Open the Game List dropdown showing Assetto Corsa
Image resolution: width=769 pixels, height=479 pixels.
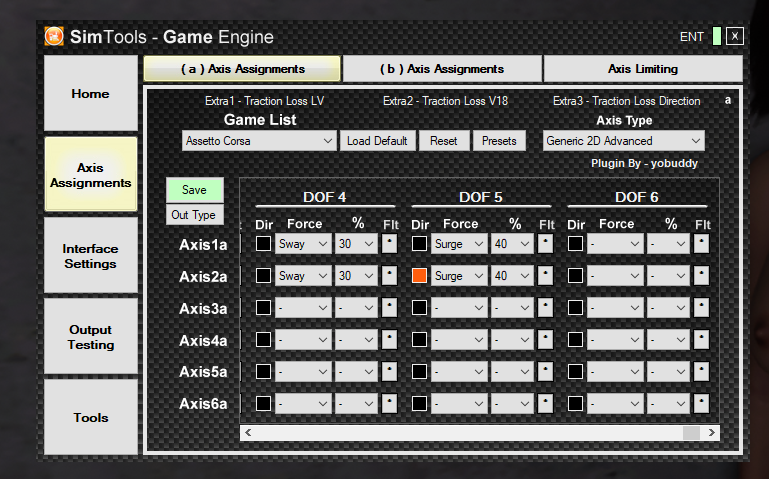[x=259, y=141]
